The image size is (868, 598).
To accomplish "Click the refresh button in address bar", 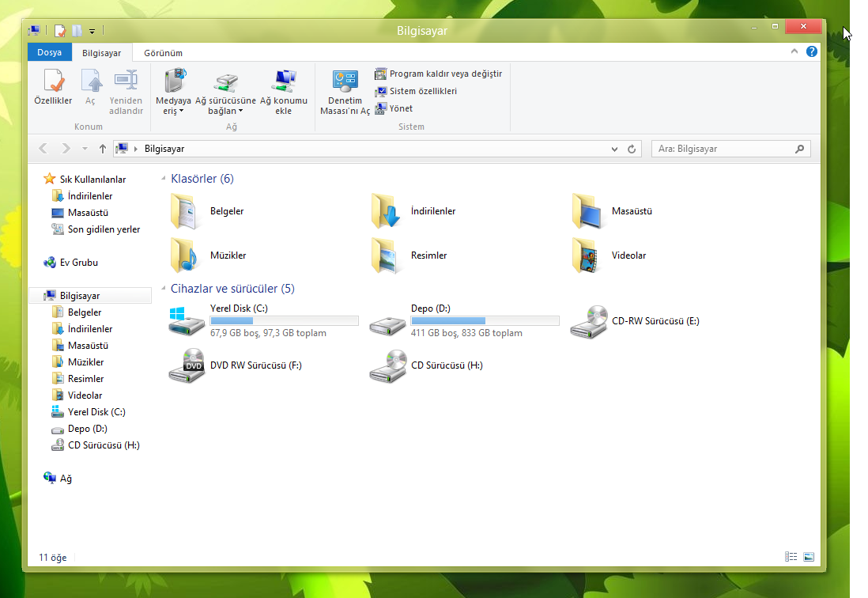I will (632, 149).
